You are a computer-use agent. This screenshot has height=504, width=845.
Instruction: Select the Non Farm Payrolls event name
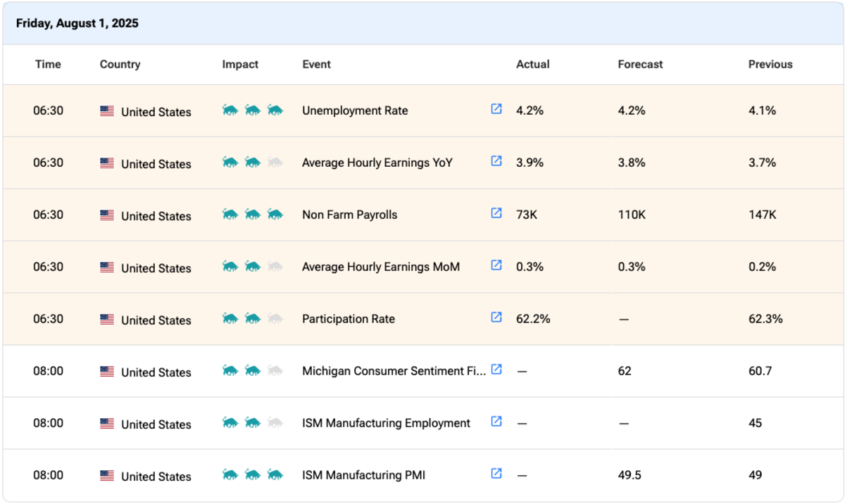pos(349,215)
